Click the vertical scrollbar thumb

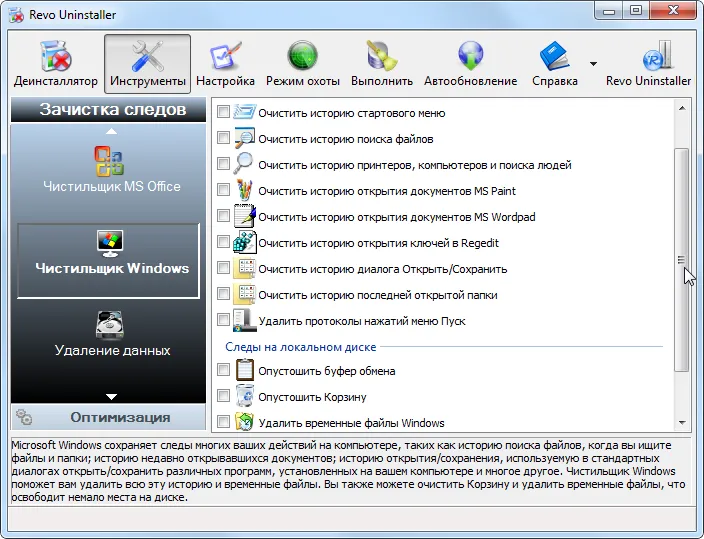[x=682, y=260]
